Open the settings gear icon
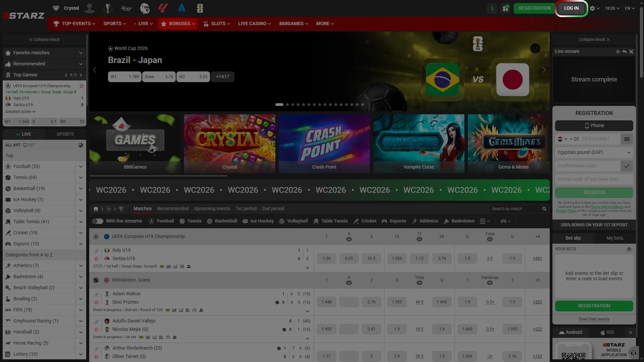 [592, 8]
